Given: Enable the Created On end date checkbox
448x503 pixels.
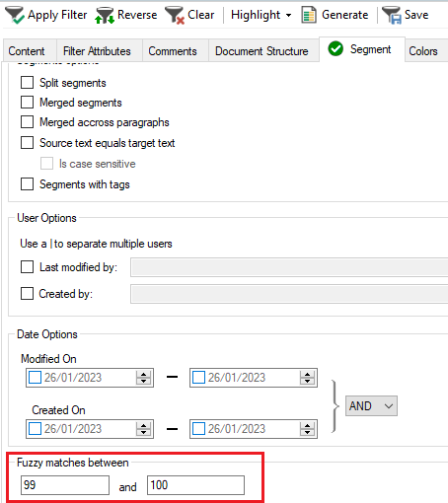Looking at the screenshot, I should coord(198,429).
